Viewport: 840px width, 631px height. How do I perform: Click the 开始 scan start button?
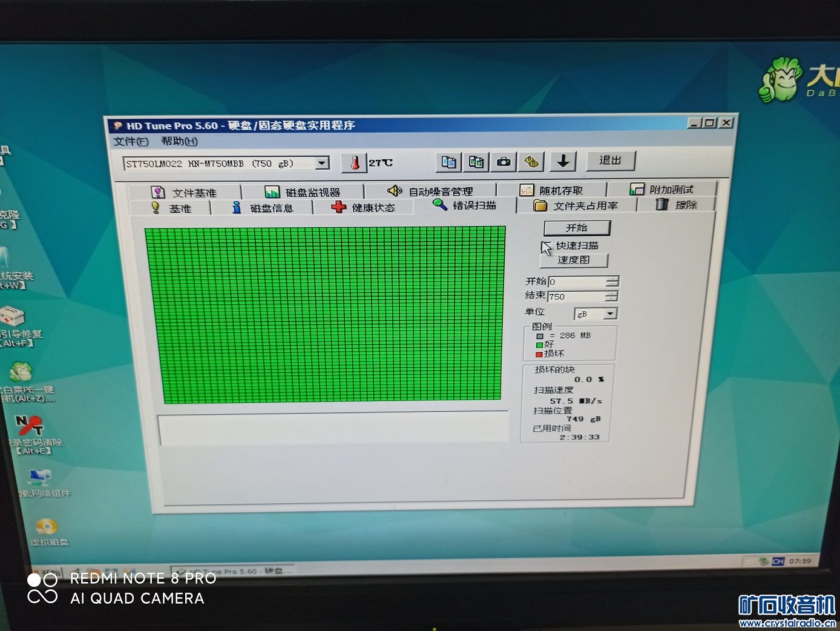[577, 228]
